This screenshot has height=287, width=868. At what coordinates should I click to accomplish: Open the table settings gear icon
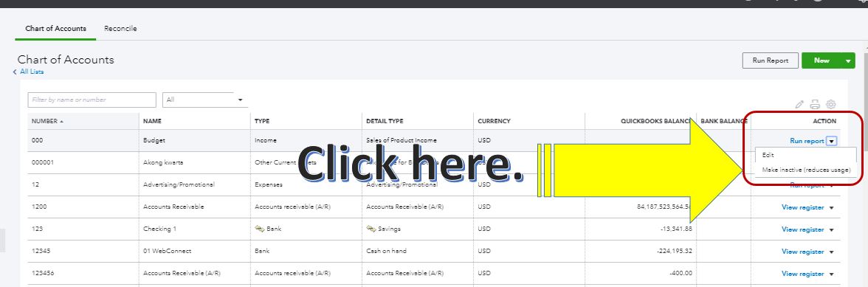pyautogui.click(x=830, y=104)
